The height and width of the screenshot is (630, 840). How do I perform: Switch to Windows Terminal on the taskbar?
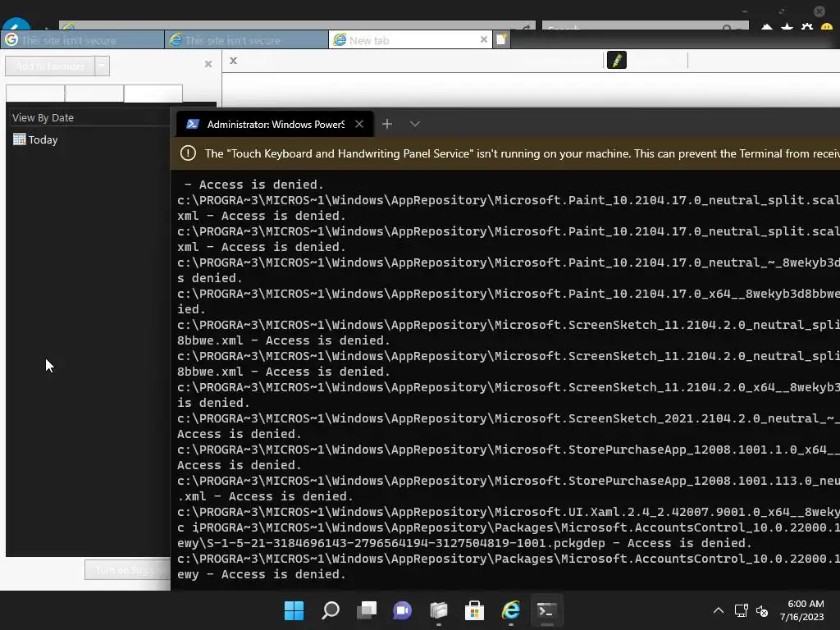[x=546, y=610]
